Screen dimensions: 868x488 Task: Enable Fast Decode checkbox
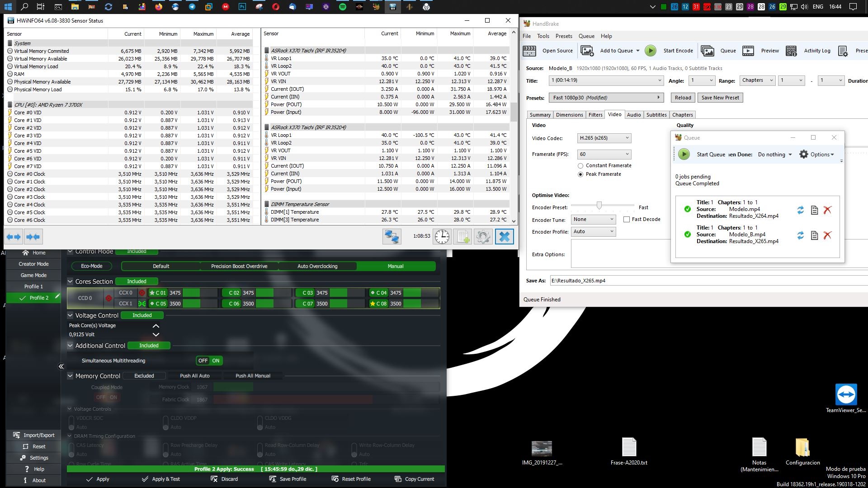627,220
